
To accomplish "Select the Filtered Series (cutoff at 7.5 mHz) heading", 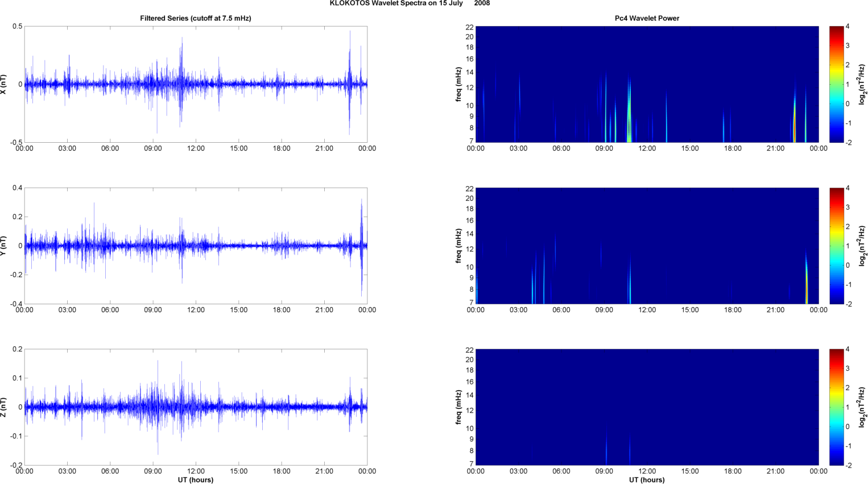I will pos(196,18).
